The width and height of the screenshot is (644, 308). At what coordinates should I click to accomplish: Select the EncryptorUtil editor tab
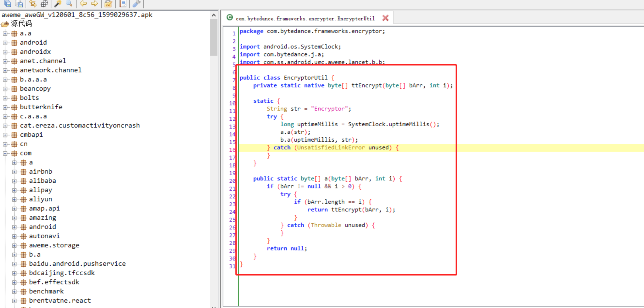(305, 18)
